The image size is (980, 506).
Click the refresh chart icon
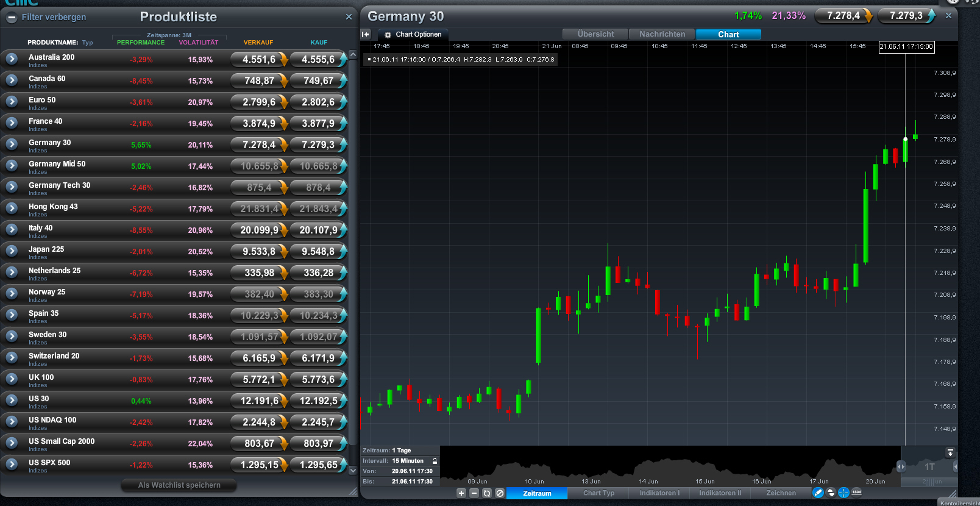point(487,493)
